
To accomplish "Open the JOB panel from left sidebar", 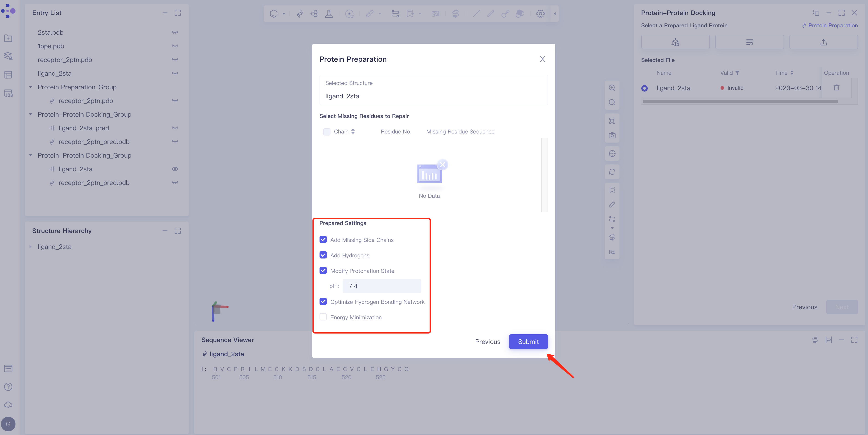I will 8,93.
